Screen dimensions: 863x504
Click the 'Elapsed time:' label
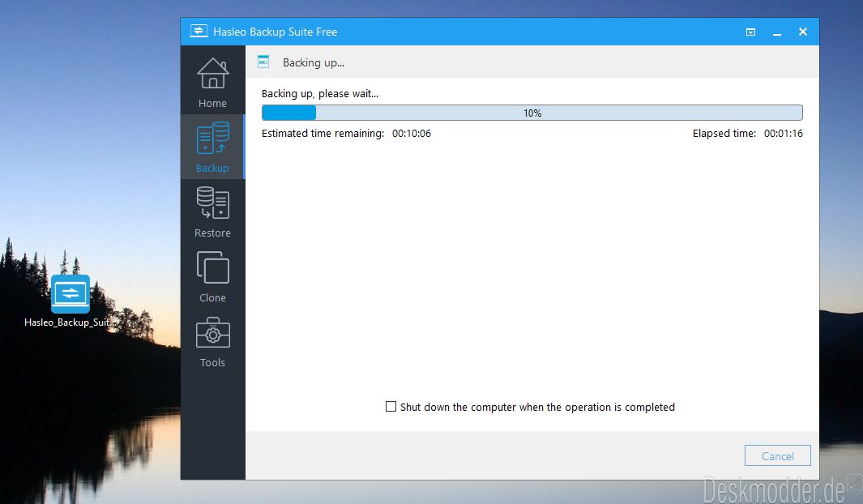[x=724, y=133]
